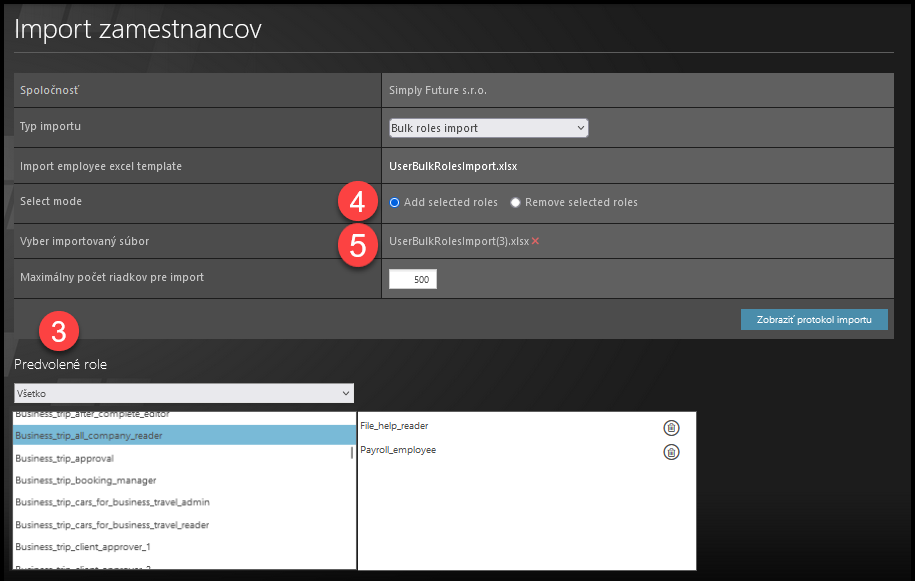Click the role list scrollbar thumb
The height and width of the screenshot is (581, 915).
[351, 451]
